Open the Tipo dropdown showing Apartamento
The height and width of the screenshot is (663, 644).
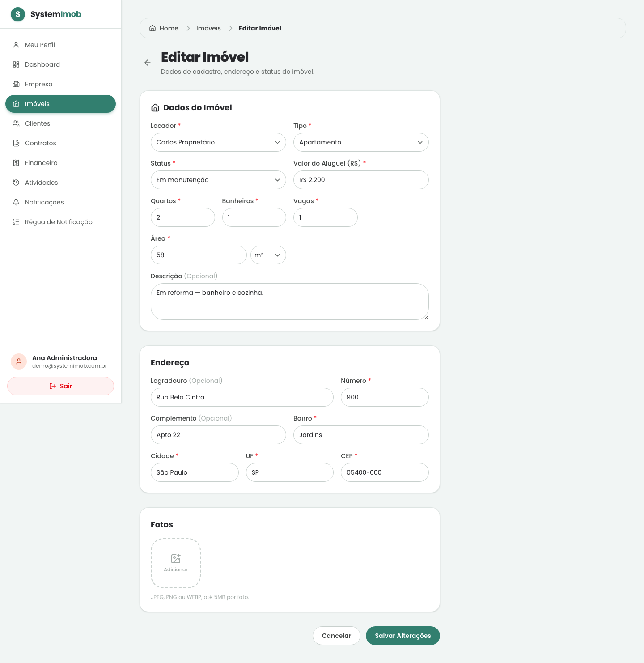coord(361,142)
